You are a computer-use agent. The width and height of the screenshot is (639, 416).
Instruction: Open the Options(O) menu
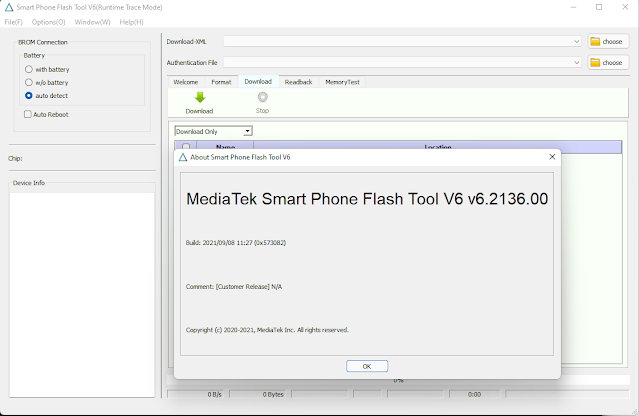[x=48, y=22]
